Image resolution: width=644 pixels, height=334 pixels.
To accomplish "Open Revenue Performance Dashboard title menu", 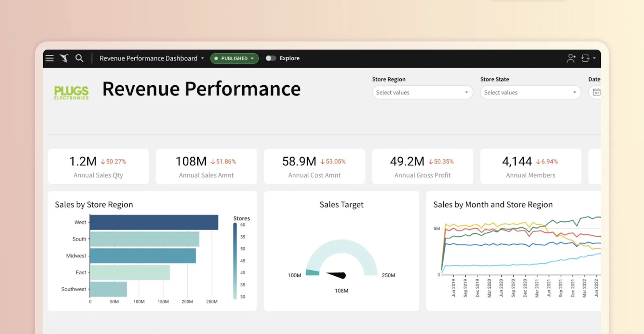I will [x=152, y=58].
